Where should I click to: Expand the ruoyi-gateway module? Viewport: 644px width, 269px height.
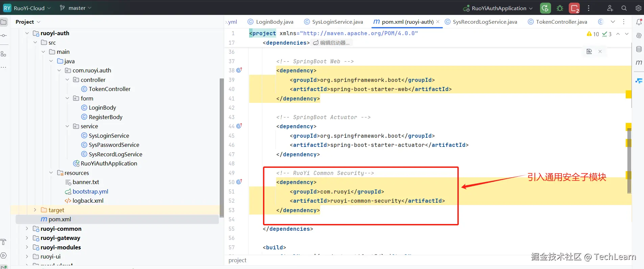coord(27,238)
